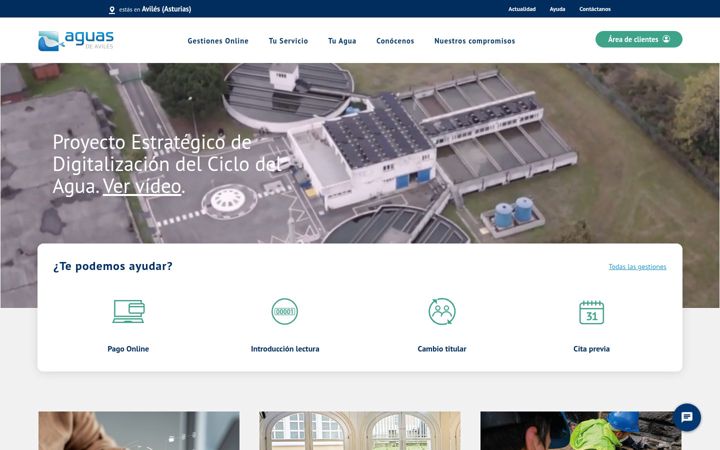Go to Actualidad in top bar
The image size is (720, 450).
(x=522, y=9)
